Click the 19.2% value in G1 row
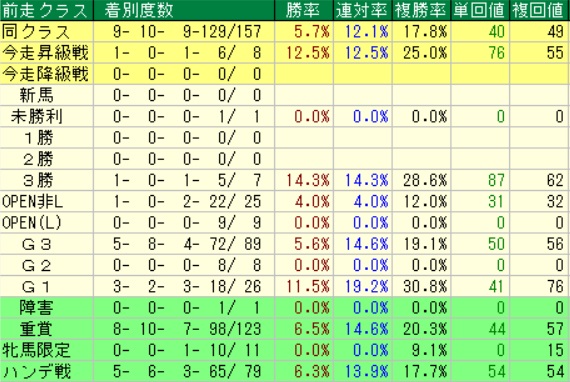This screenshot has height=382, width=570. pyautogui.click(x=363, y=286)
